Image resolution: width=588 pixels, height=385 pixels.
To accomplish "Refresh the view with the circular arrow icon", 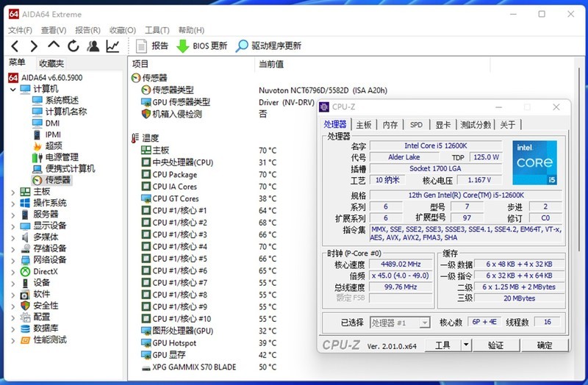I will pyautogui.click(x=73, y=46).
